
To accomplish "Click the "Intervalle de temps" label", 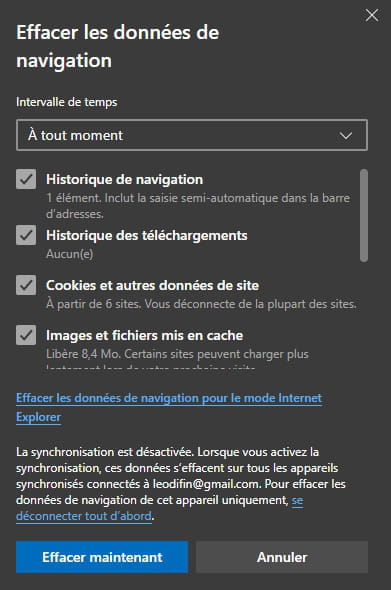I will tap(67, 102).
